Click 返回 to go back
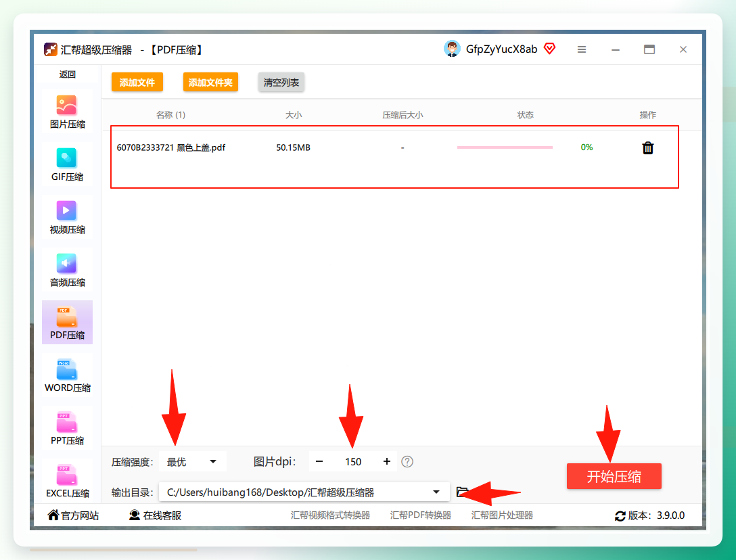Screen dimensions: 736x560 (67, 74)
